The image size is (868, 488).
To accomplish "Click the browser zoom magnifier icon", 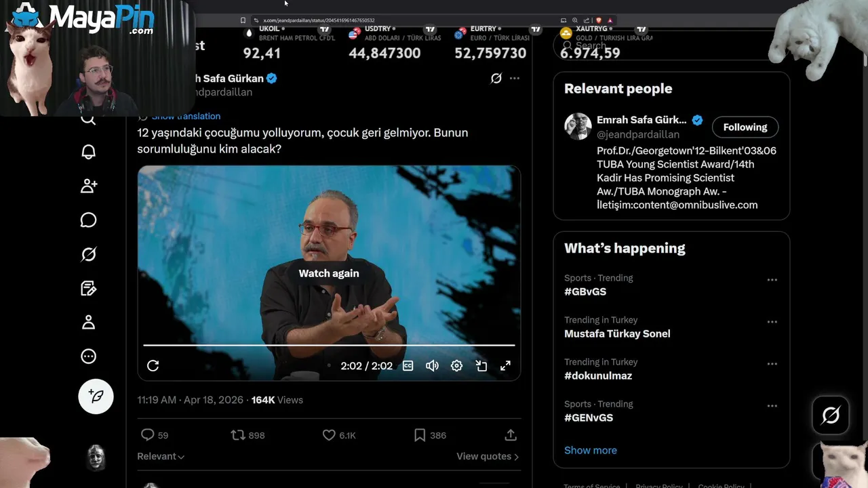I will click(x=575, y=20).
